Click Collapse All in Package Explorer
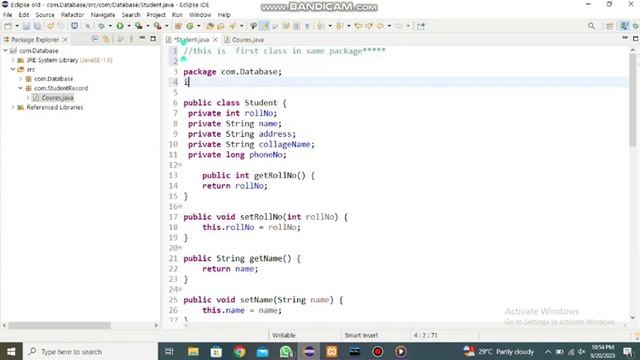Image resolution: width=640 pixels, height=360 pixels. [x=95, y=39]
